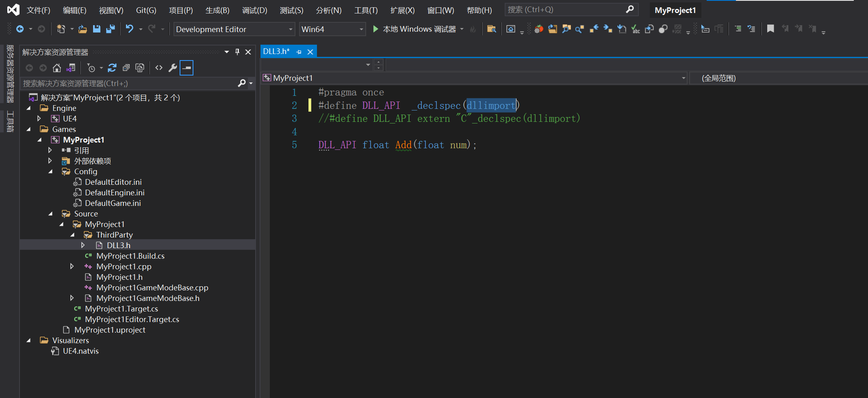Toggle pin on the DLL3.h tab

pyautogui.click(x=299, y=52)
